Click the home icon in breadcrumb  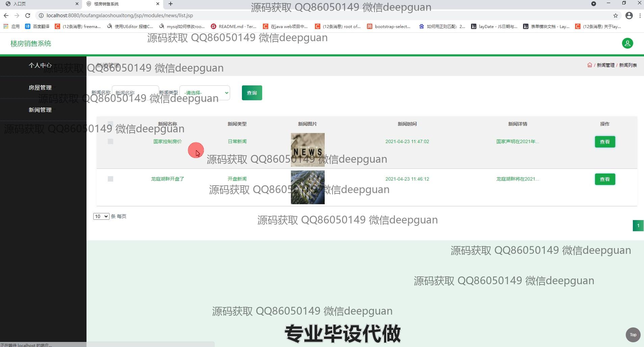590,65
